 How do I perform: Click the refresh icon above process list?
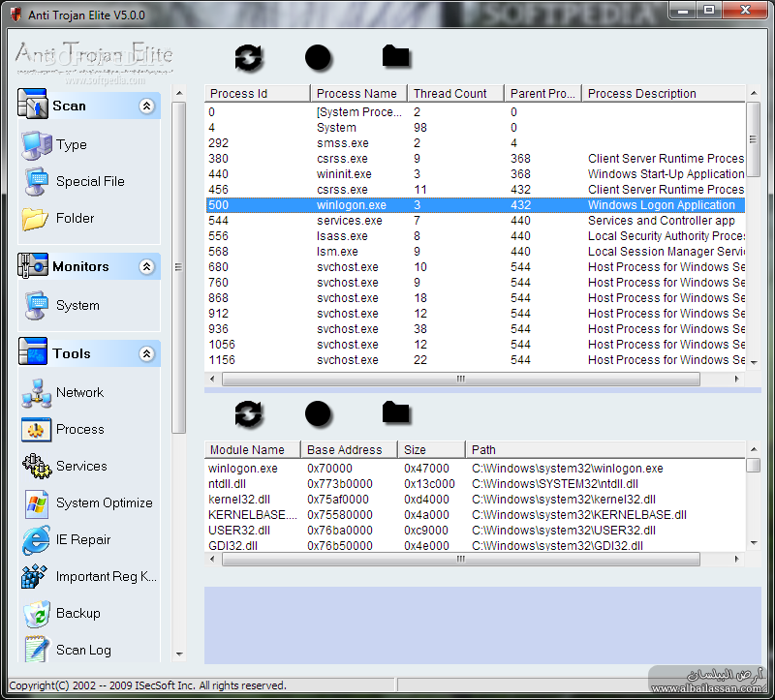(x=249, y=57)
